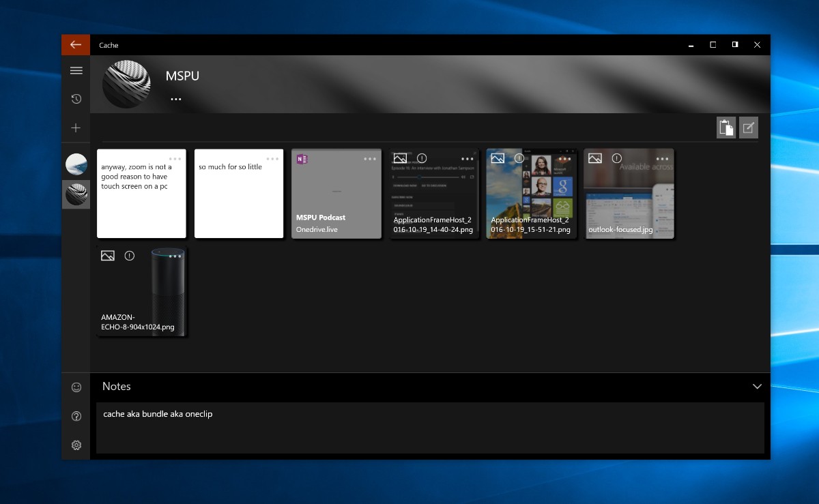Viewport: 819px width, 504px height.
Task: Click the Notes section heading
Action: coord(117,386)
